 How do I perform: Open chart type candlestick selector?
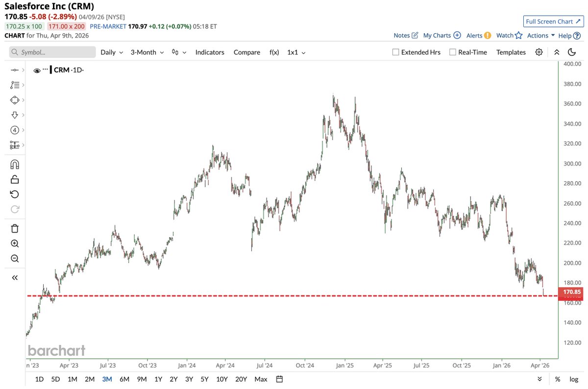178,52
